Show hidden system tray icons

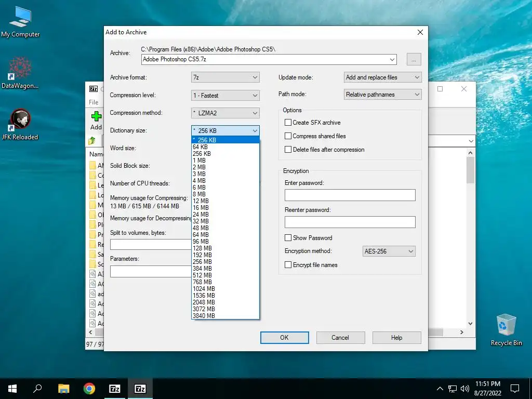pyautogui.click(x=440, y=389)
